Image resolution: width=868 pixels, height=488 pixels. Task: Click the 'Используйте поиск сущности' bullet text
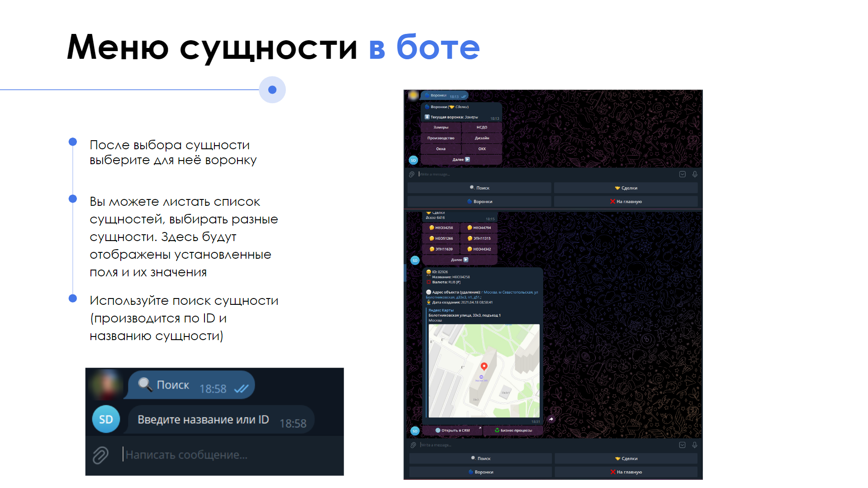(184, 318)
